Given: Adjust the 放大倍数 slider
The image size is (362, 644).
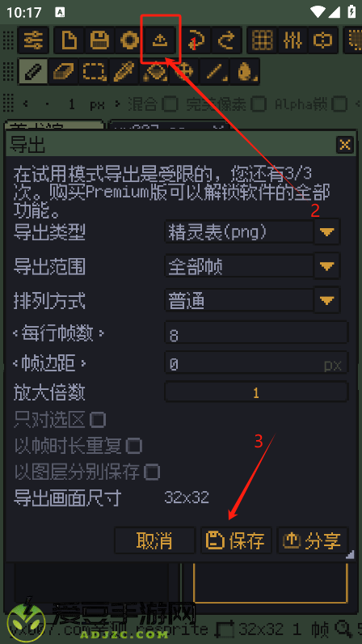Looking at the screenshot, I should [256, 392].
